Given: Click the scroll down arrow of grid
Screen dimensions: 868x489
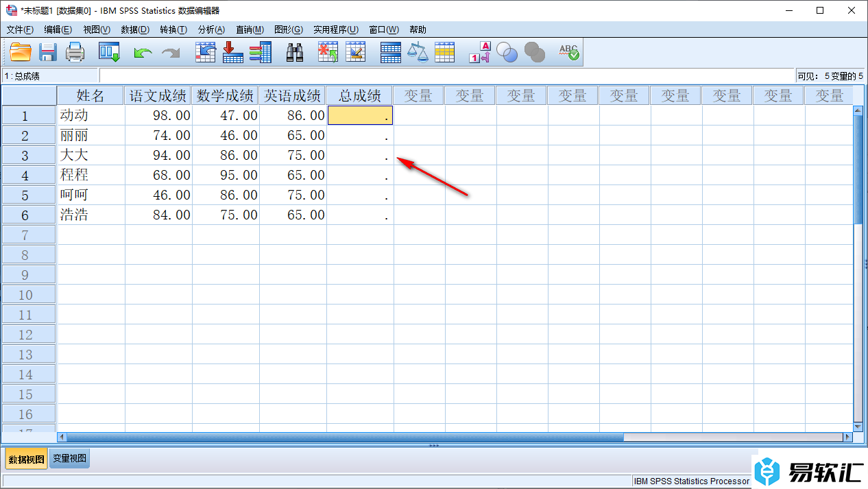Looking at the screenshot, I should [858, 426].
